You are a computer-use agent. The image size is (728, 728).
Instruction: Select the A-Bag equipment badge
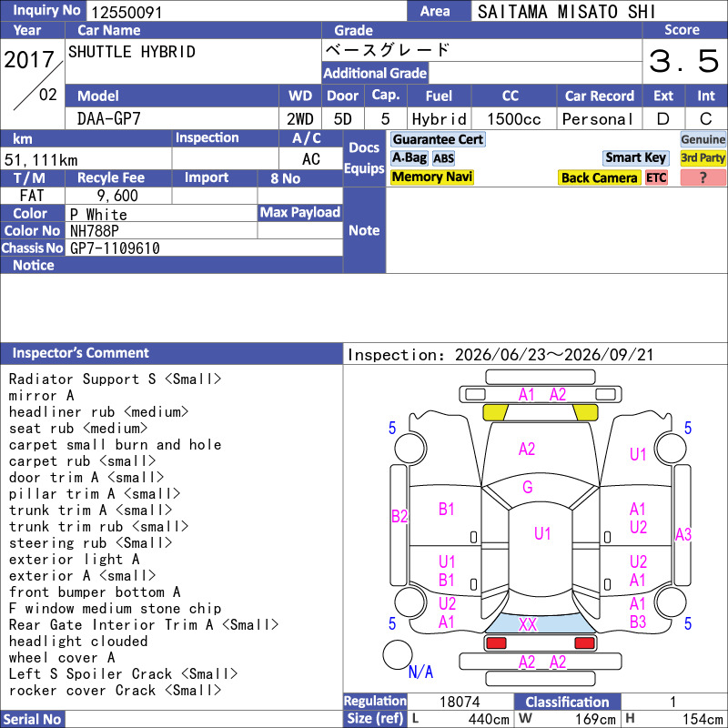pyautogui.click(x=409, y=157)
